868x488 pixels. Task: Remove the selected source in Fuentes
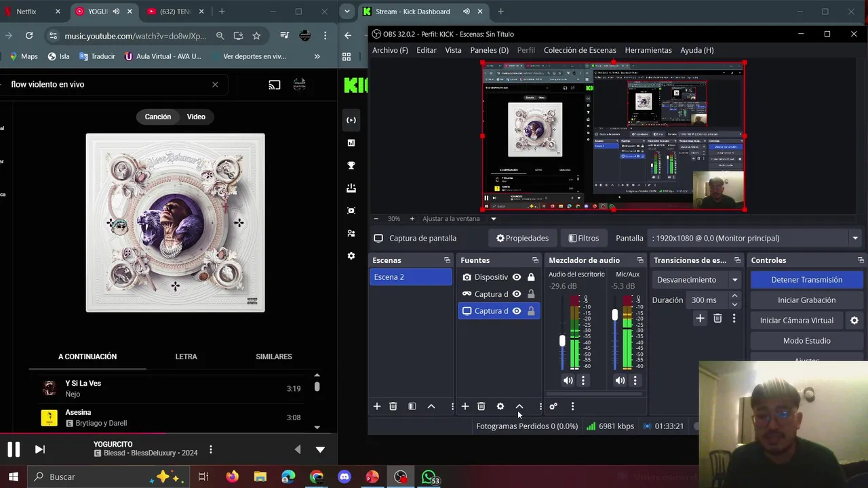coord(481,406)
